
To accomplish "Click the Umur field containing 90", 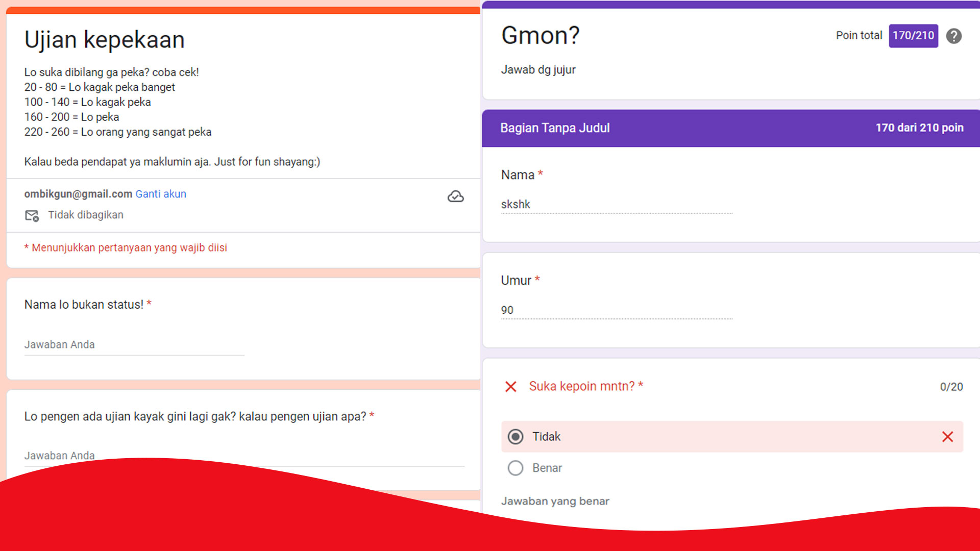I will click(617, 310).
